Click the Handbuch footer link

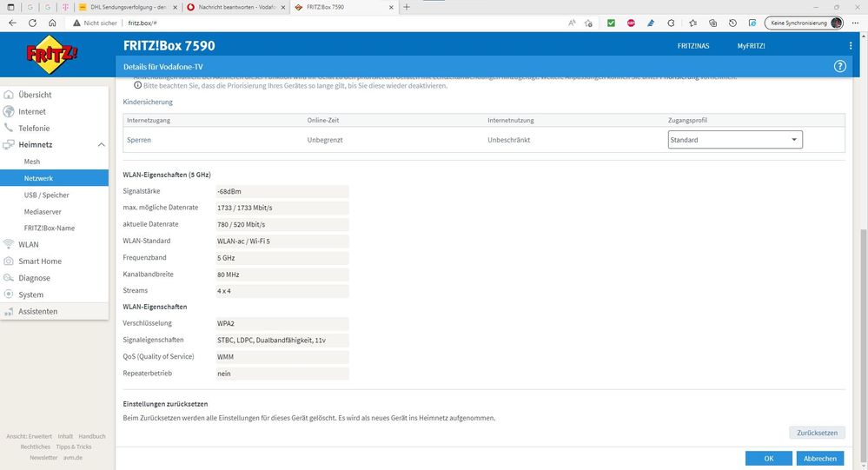click(x=92, y=436)
